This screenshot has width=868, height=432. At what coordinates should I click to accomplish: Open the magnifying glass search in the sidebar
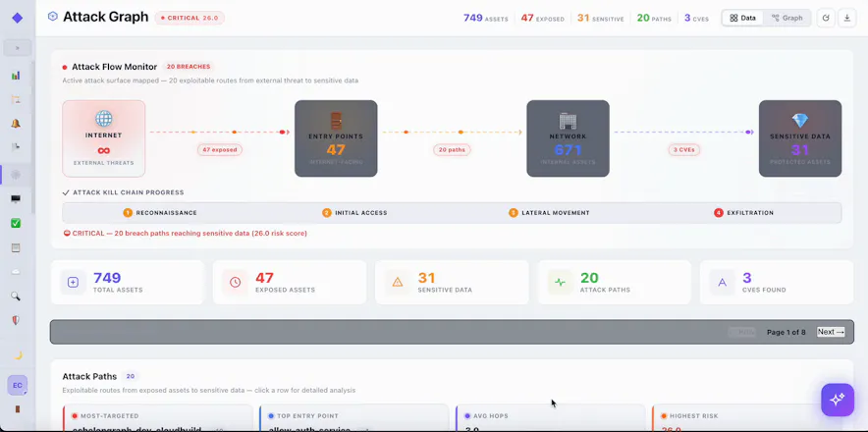click(x=16, y=297)
